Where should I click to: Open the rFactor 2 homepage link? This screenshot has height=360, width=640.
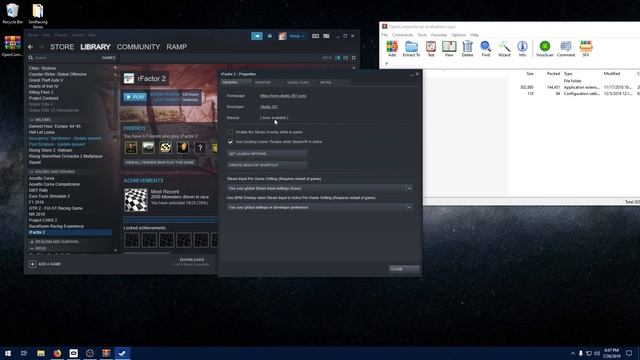pos(283,96)
